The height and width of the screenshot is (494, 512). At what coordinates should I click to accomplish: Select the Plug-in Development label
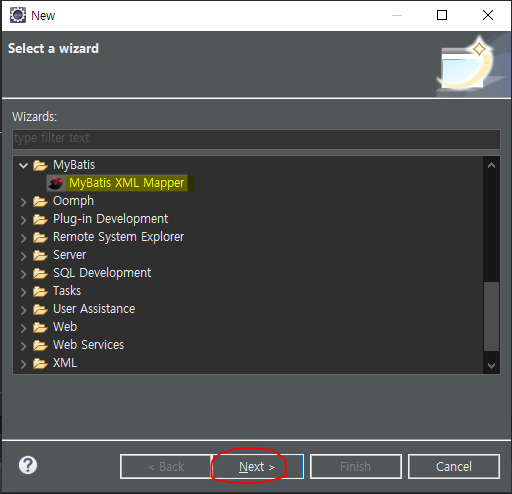pyautogui.click(x=110, y=219)
